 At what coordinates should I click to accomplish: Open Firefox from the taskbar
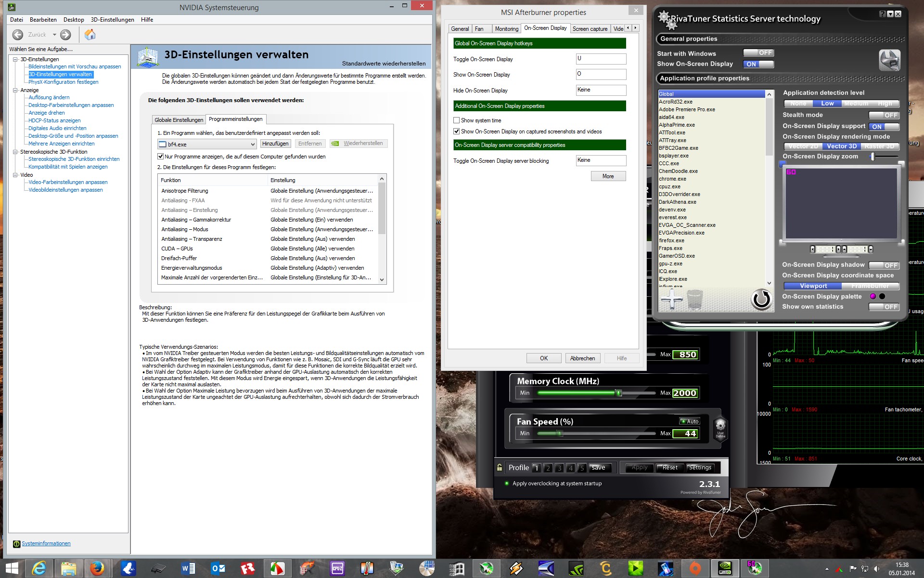click(98, 568)
